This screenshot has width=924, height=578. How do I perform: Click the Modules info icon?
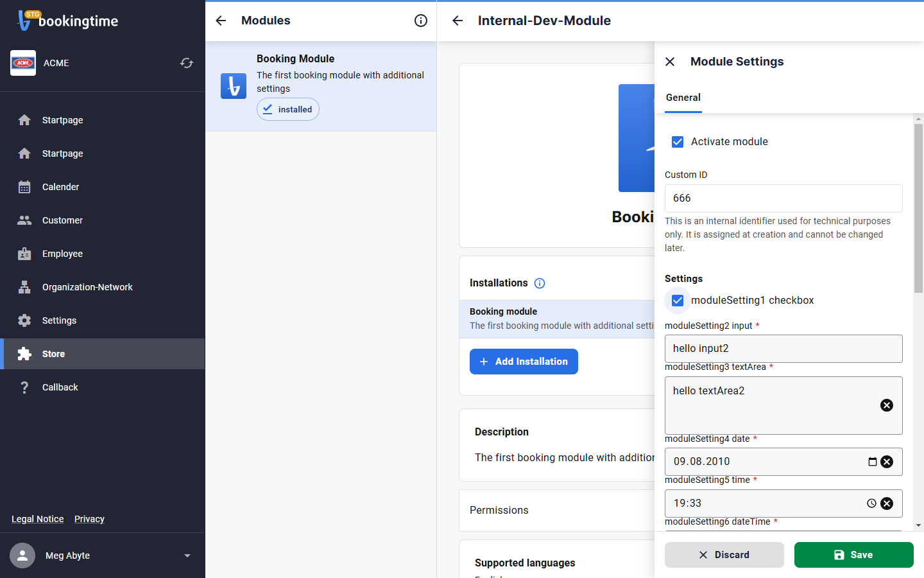coord(421,21)
